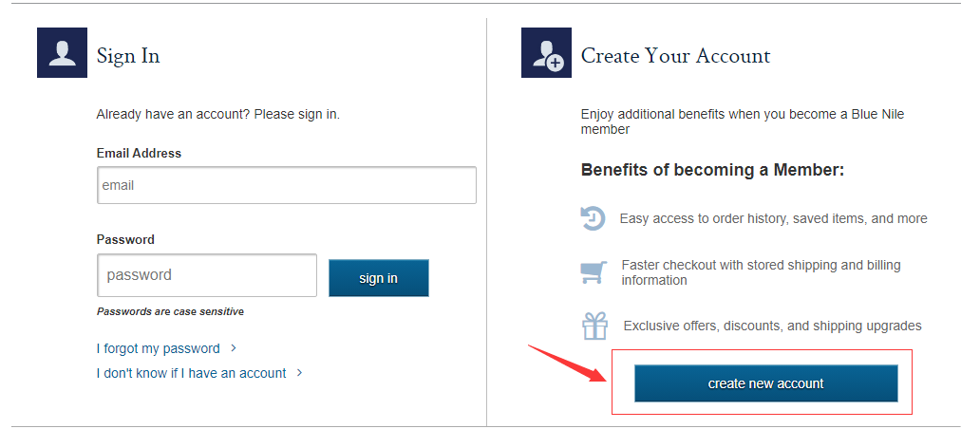Click the shopping cart checkout icon
Screen dimensions: 980x429
pyautogui.click(x=594, y=272)
